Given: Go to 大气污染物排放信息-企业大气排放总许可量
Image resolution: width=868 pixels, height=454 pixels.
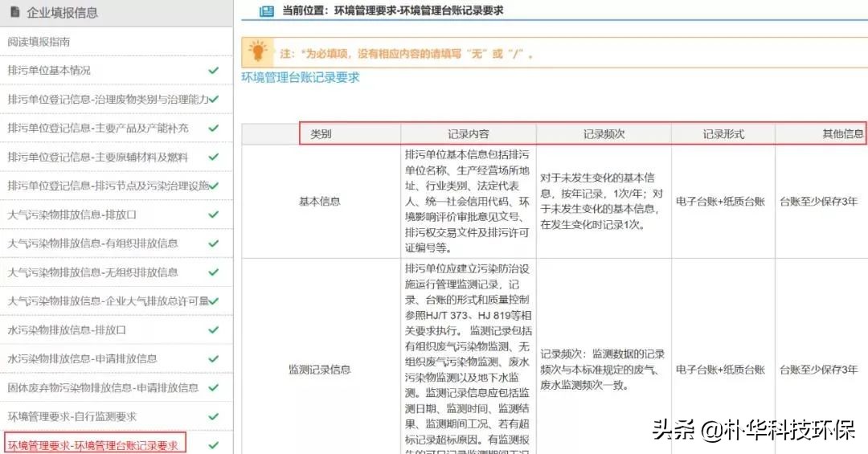Looking at the screenshot, I should pos(108,301).
